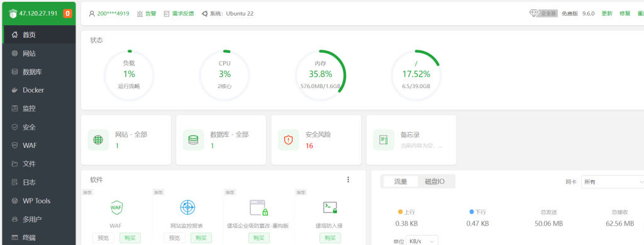Click 购买 button under 堡塔企业级防篡改
This screenshot has width=644, height=245.
pos(258,238)
